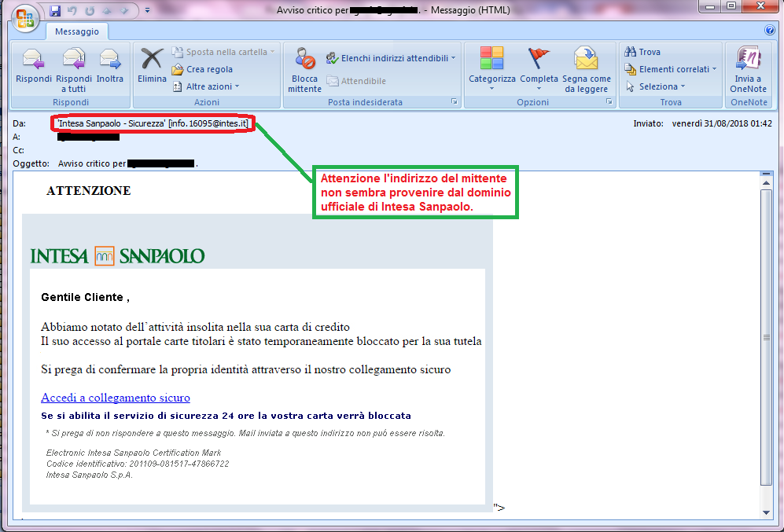Click the message scrollbar up arrow
784x532 pixels.
pyautogui.click(x=766, y=183)
